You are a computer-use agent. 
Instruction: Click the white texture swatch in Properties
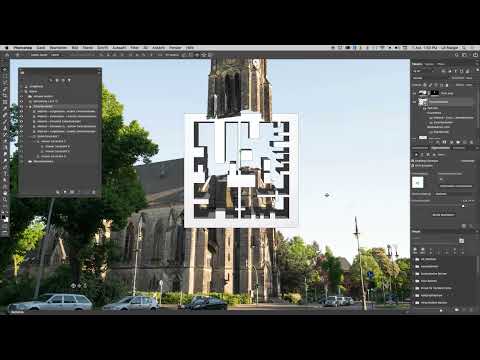[418, 182]
